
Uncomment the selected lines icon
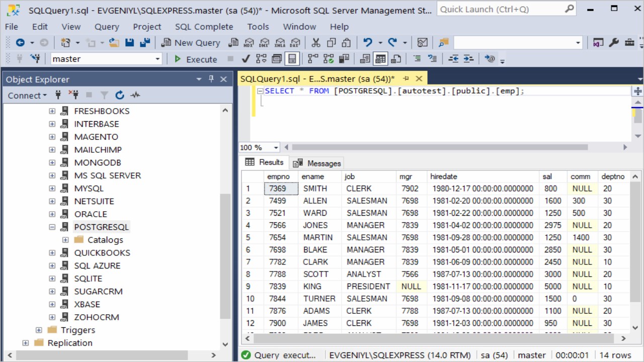point(432,59)
